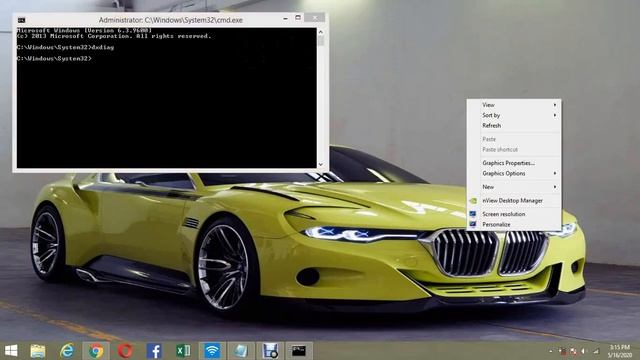Select Personalize from the context menu
The height and width of the screenshot is (360, 640).
[x=514, y=224]
